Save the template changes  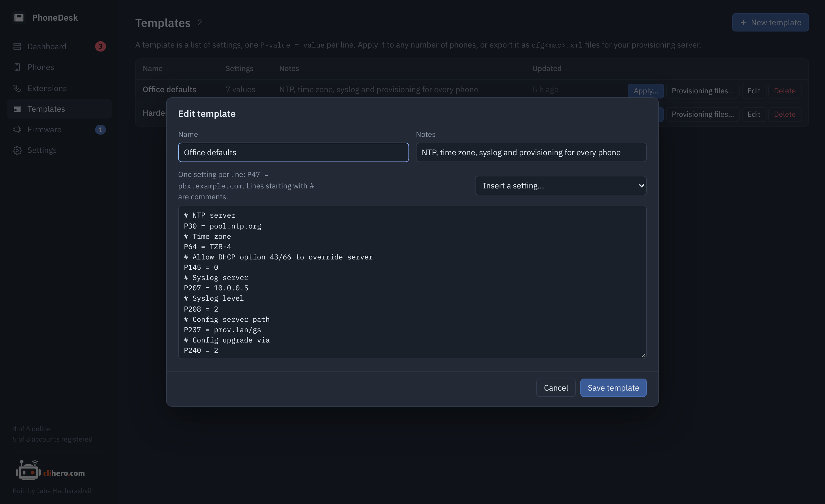613,387
